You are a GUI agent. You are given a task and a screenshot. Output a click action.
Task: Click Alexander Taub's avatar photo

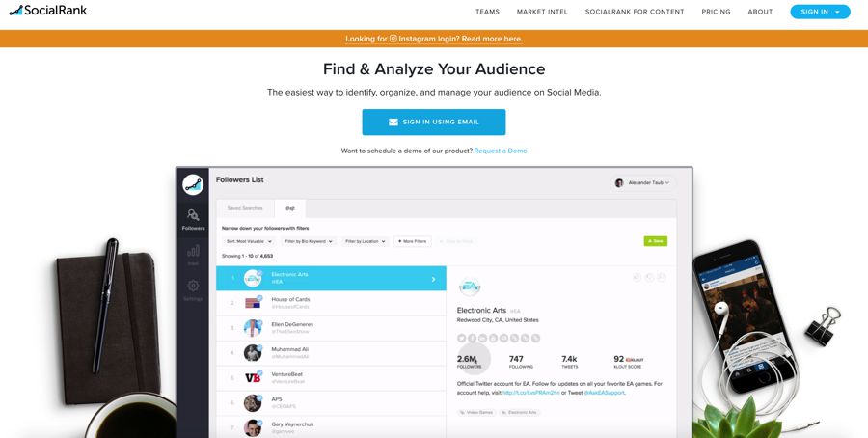619,182
